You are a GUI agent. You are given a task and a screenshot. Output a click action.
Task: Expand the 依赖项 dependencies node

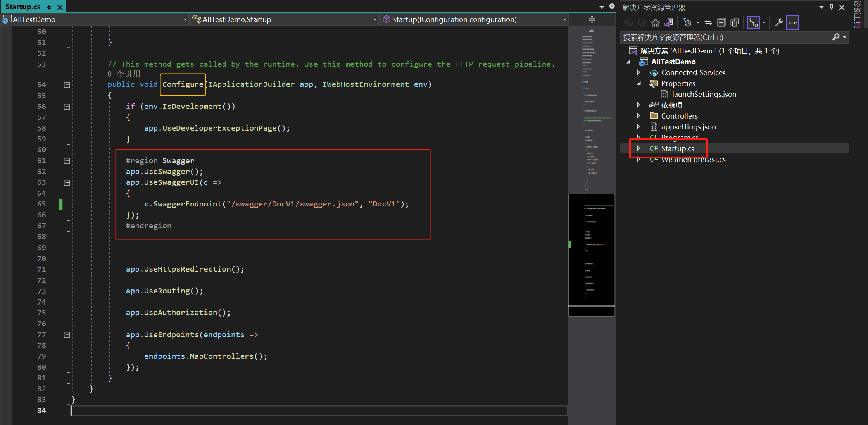[638, 105]
